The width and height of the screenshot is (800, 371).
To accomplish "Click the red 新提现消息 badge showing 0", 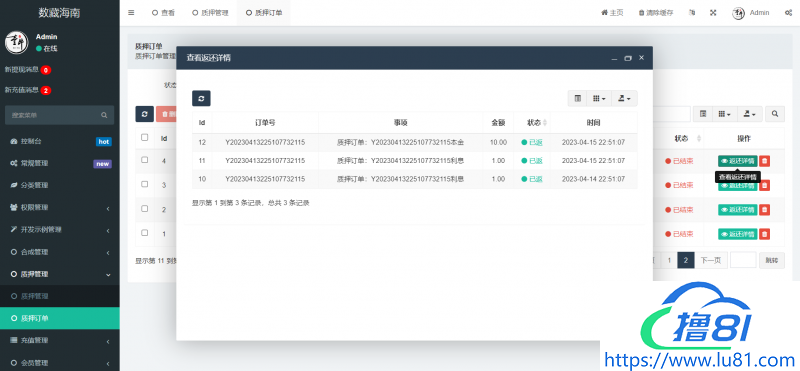I will tap(46, 70).
